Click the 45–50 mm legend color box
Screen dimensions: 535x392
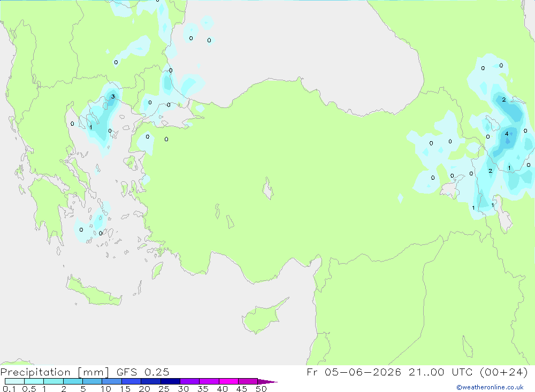pos(248,381)
